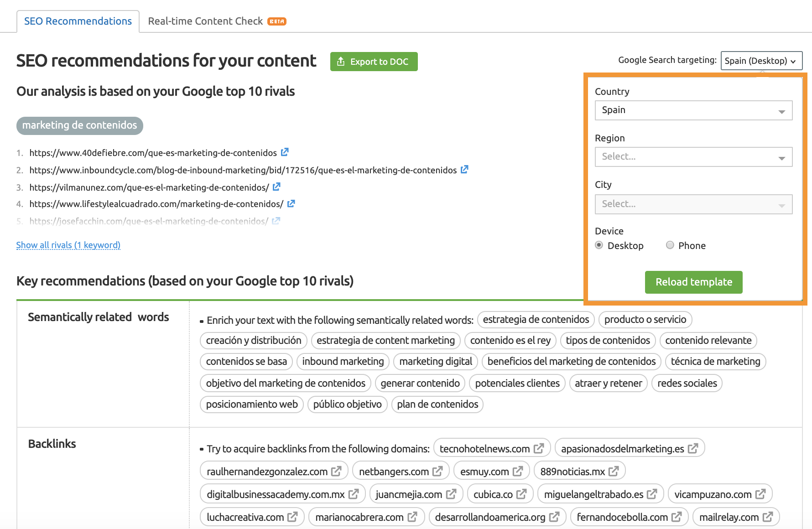The height and width of the screenshot is (529, 812).
Task: Click the Export to DOC button
Action: [x=374, y=62]
